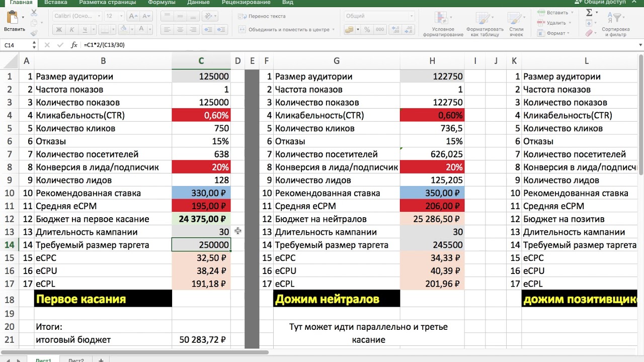The width and height of the screenshot is (644, 362).
Task: Toggle bold formatting (Ж)
Action: coord(59,30)
